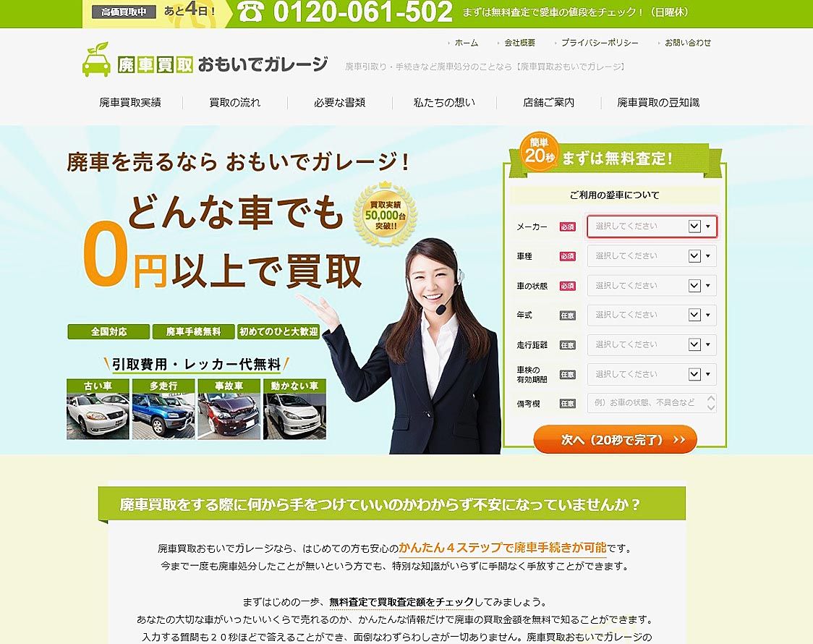The image size is (813, 644).
Task: Open the 多走行 blue car thumbnail
Action: coord(163,409)
